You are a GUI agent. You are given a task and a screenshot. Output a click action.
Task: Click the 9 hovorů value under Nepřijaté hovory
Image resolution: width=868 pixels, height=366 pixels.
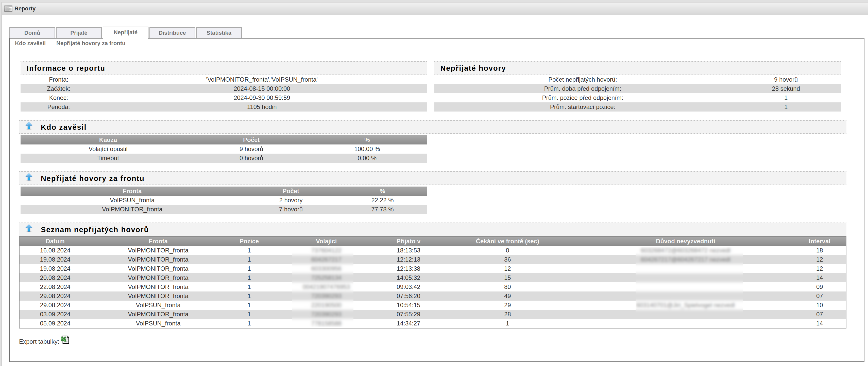coord(786,80)
